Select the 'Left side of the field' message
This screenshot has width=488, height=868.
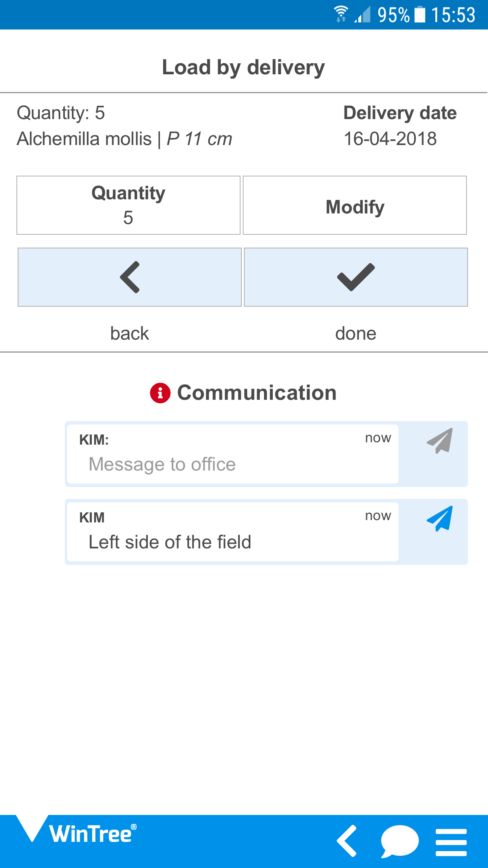click(232, 542)
